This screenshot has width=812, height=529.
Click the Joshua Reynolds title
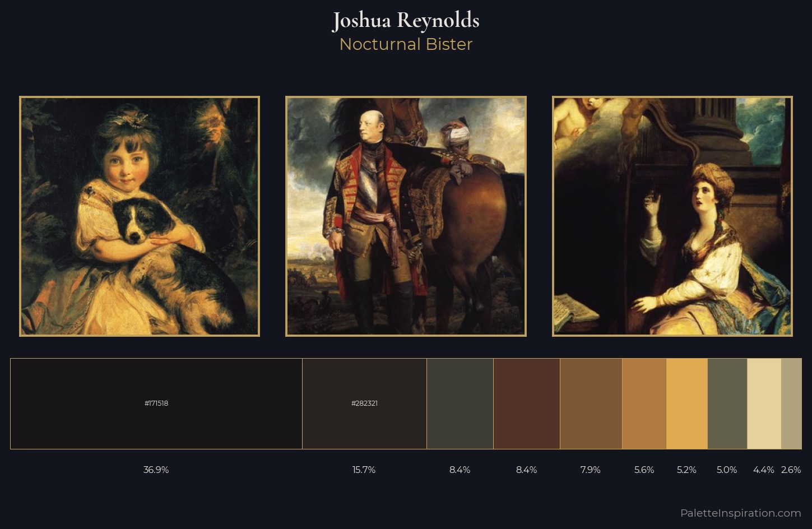(x=406, y=21)
